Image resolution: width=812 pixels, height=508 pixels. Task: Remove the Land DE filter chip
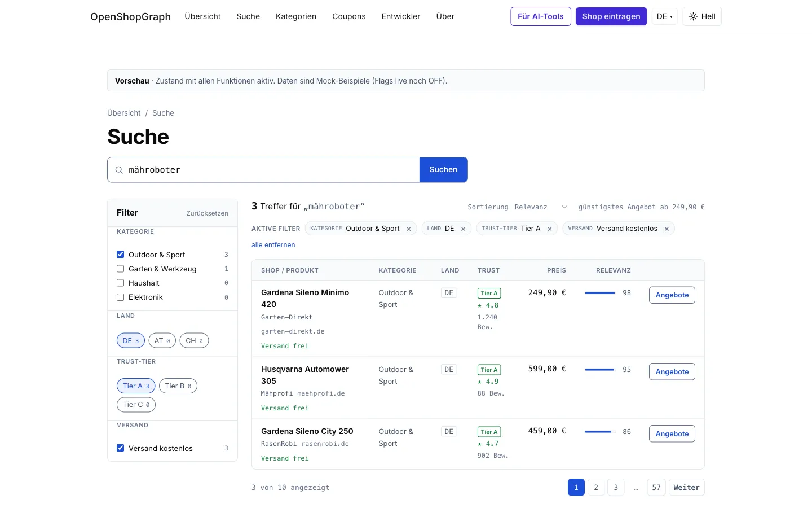click(463, 229)
